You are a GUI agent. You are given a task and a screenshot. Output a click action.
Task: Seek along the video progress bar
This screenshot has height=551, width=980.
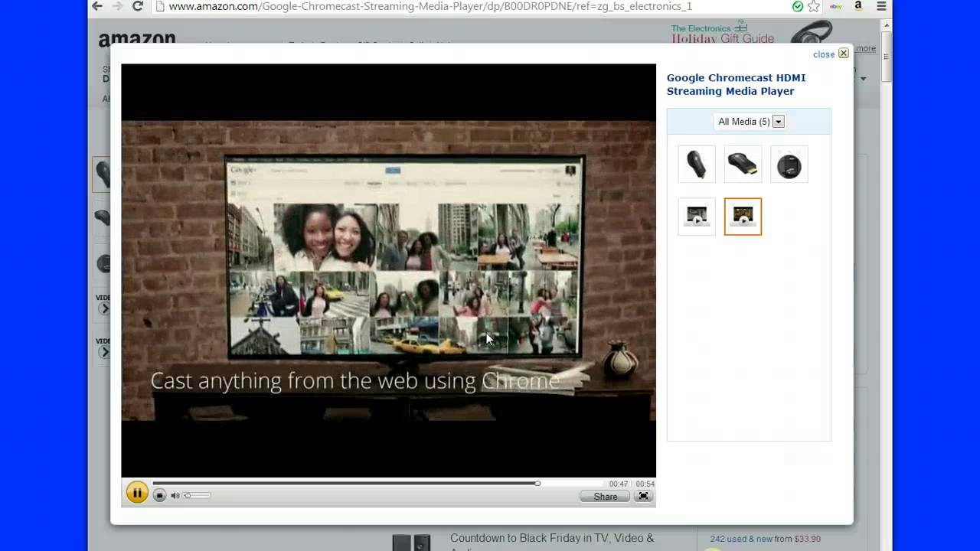pyautogui.click(x=377, y=484)
